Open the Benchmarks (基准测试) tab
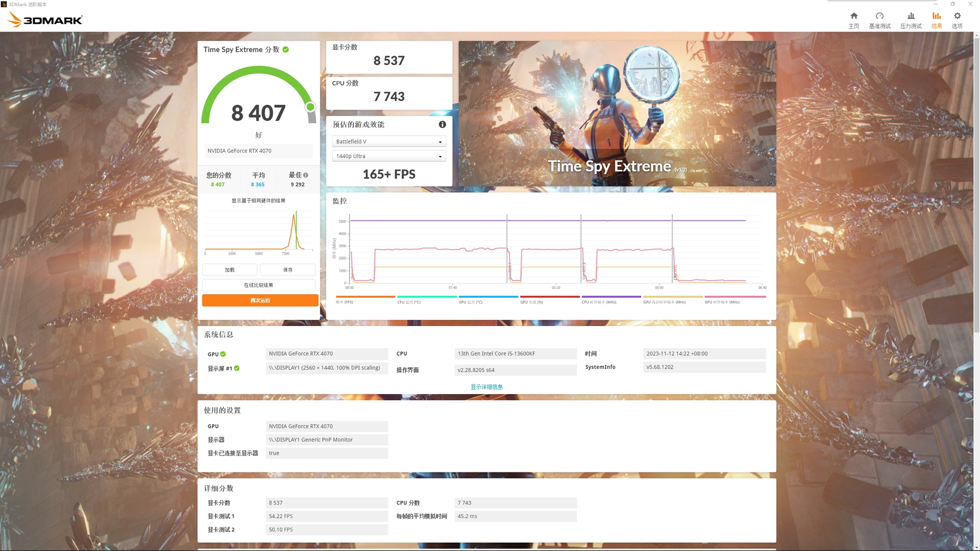 879,20
